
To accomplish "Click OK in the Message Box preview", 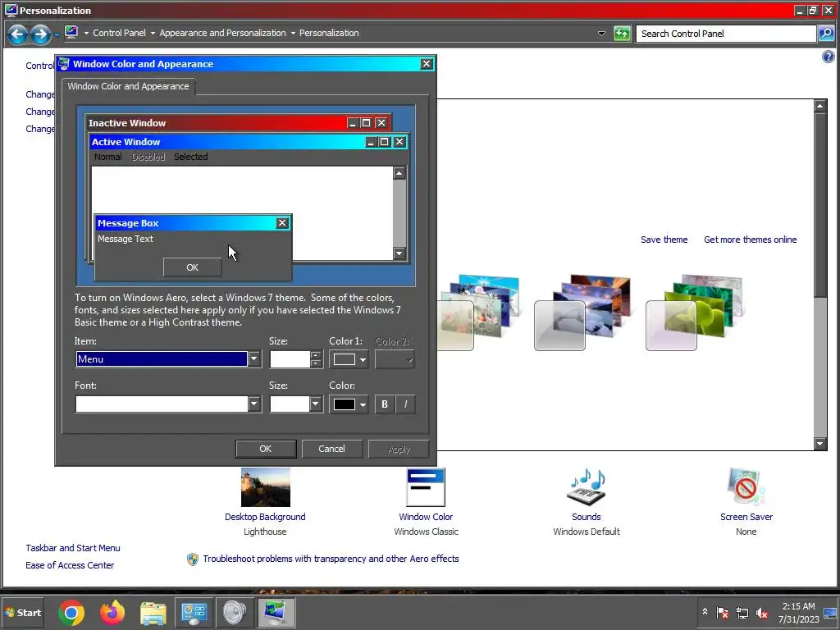I will click(192, 267).
